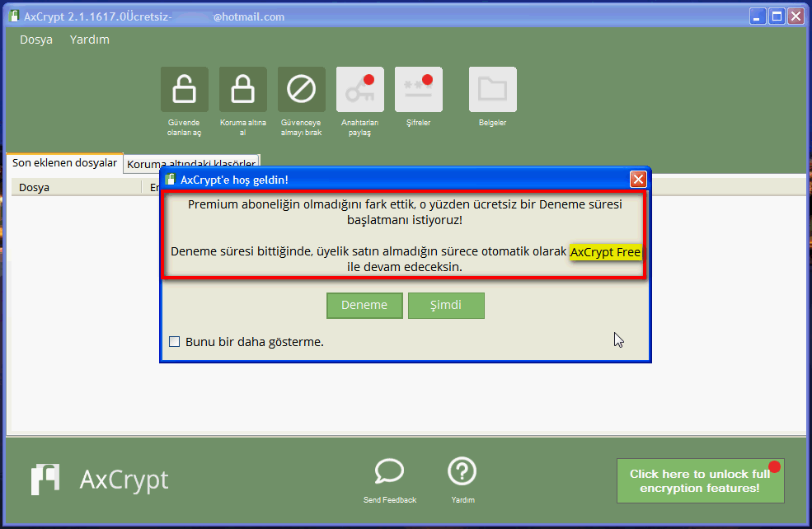This screenshot has width=812, height=529.
Task: Switch to Koruma altındaki klasörler tab
Action: [191, 164]
